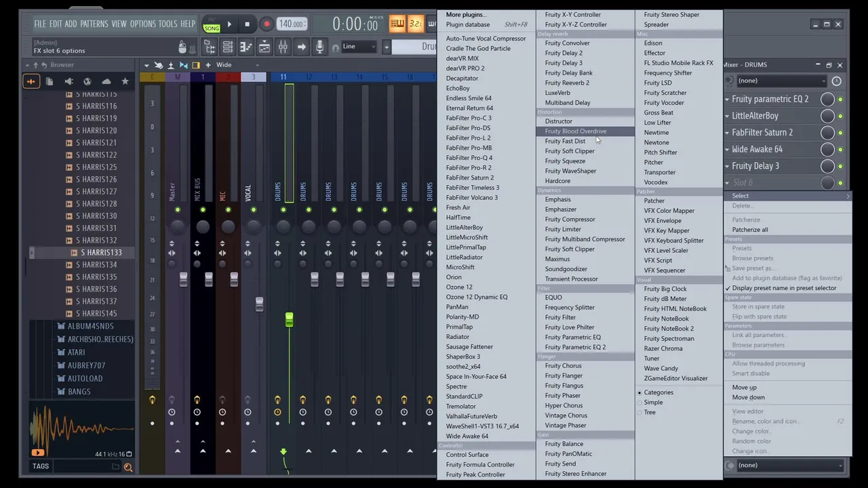Arm the record button
The width and height of the screenshot is (868, 488).
click(x=266, y=24)
